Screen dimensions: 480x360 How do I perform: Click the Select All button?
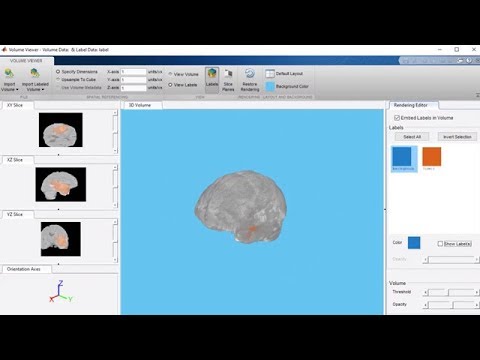(x=412, y=137)
